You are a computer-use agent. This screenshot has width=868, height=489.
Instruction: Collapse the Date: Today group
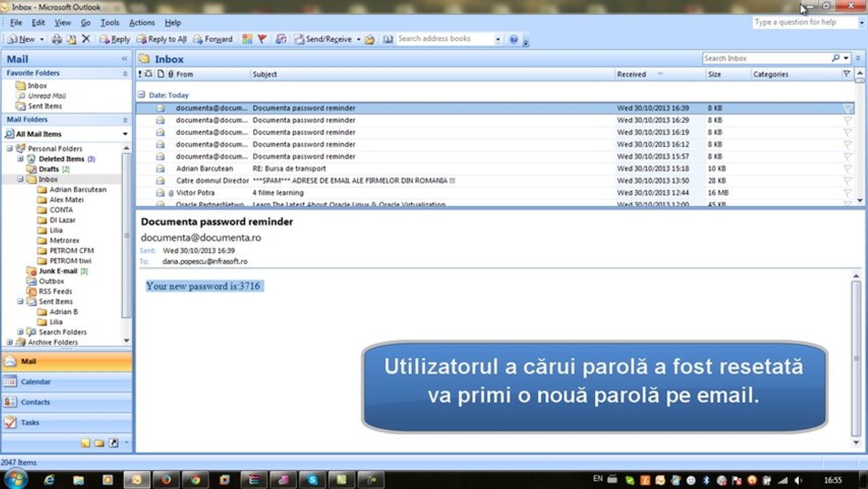point(141,95)
